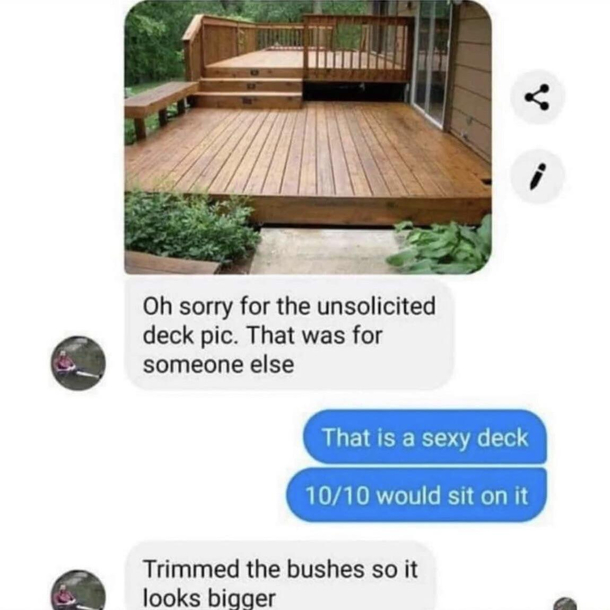Tap the deck stairs in the photo
610x610 pixels.
(249, 89)
